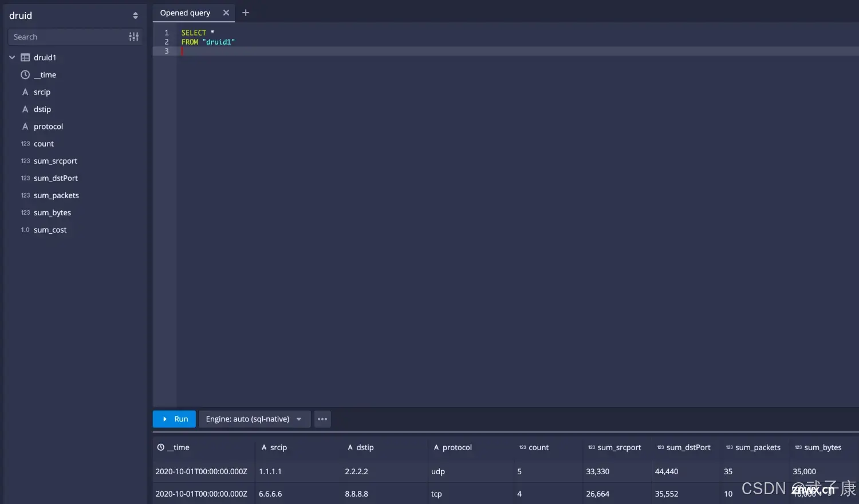Click the dstip results column header

385,447
